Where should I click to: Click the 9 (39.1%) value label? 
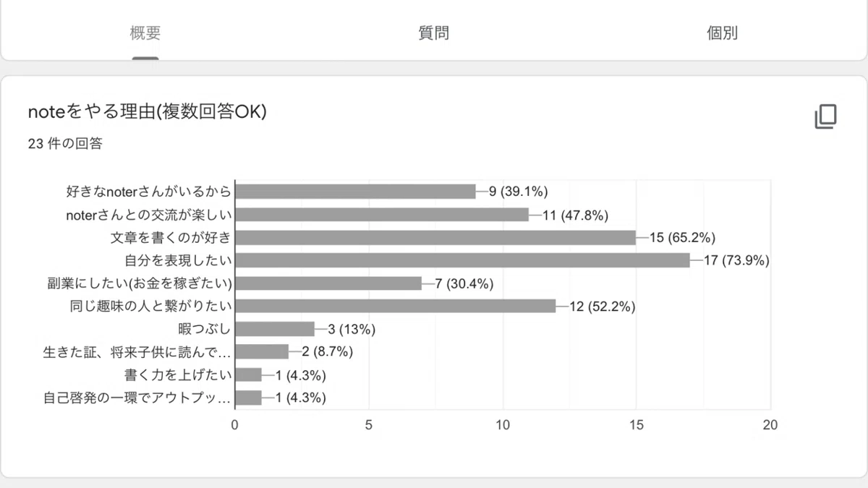pyautogui.click(x=519, y=192)
